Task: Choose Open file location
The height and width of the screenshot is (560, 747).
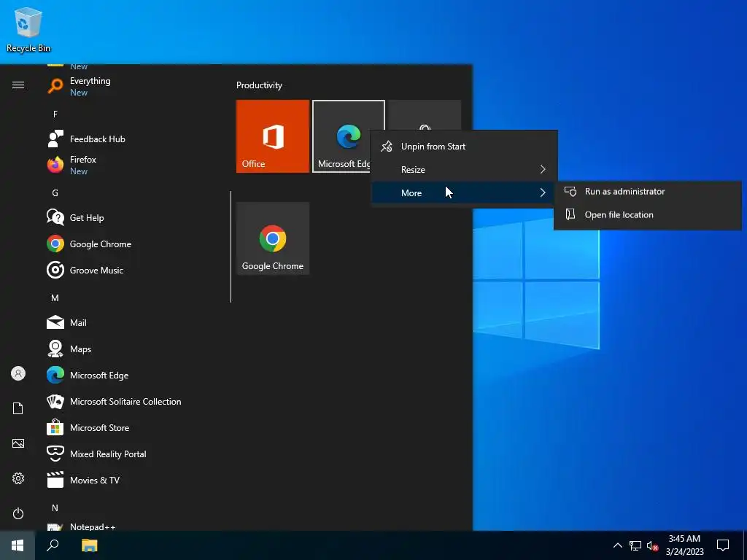Action: coord(648,215)
